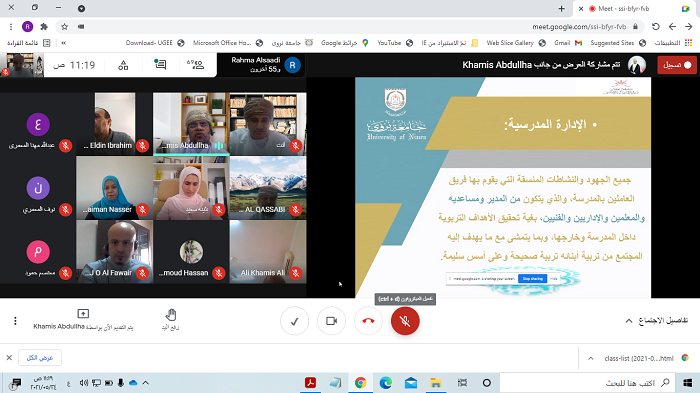
Task: Open the participants list icon
Action: point(195,65)
